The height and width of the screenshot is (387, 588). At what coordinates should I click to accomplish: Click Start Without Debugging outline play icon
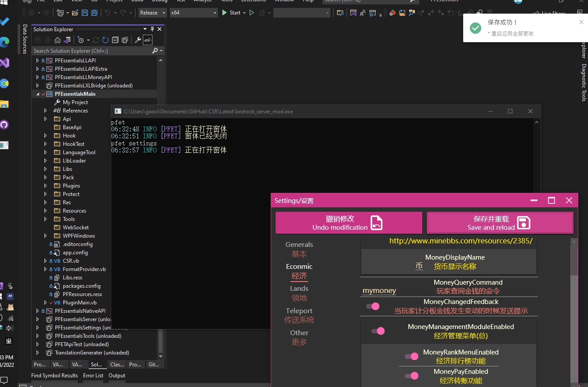(252, 13)
